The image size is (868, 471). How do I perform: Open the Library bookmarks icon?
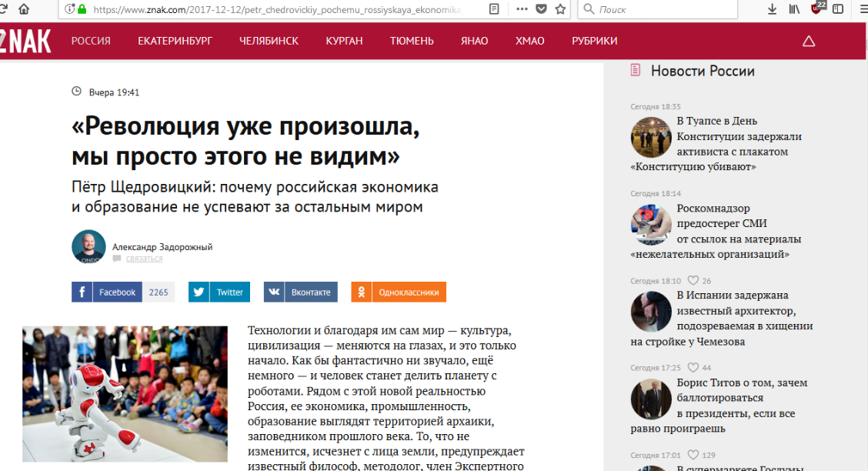point(794,9)
